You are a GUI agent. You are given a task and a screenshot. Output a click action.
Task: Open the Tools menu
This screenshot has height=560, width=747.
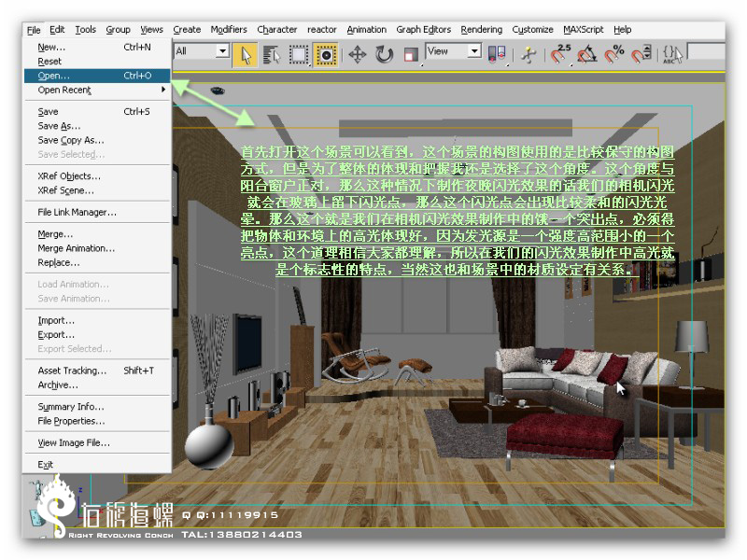86,30
